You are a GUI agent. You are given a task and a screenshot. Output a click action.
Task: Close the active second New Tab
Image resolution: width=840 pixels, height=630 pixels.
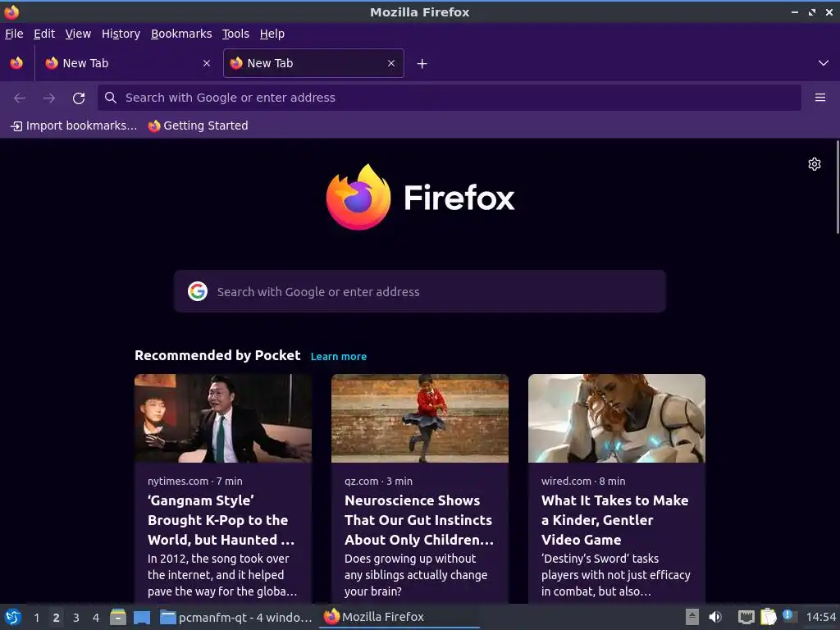coord(391,63)
